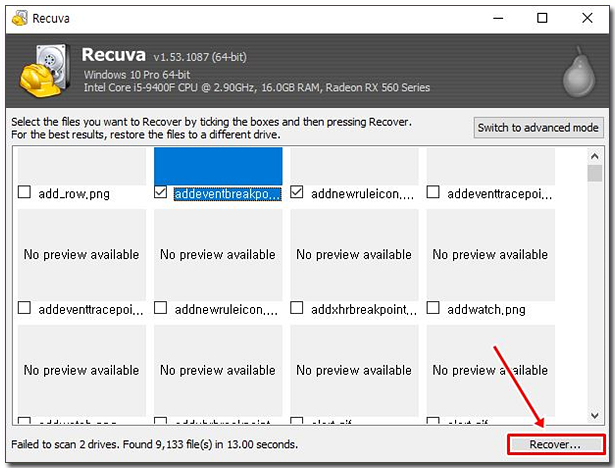Click the scrollbar up arrow in file list

coord(595,156)
